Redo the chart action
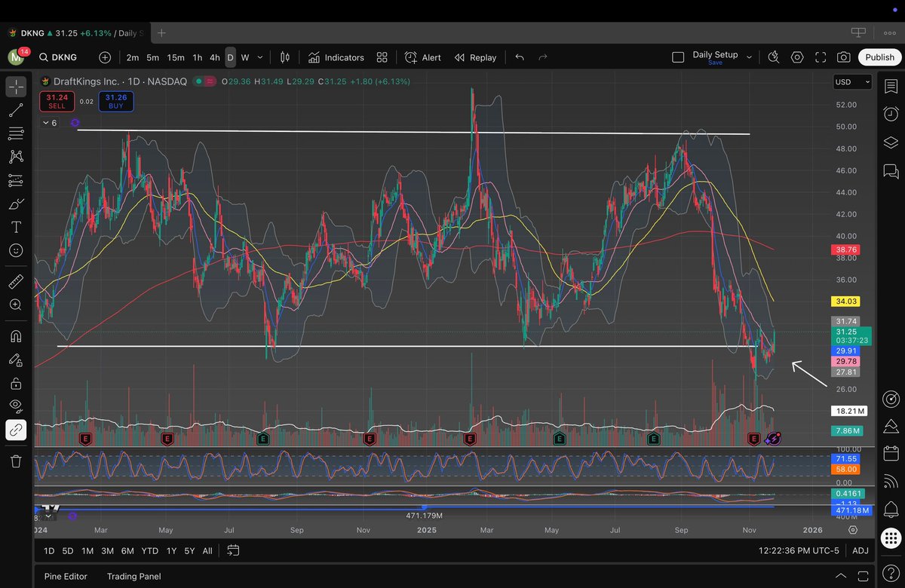Screen dimensions: 905x588 [543, 57]
